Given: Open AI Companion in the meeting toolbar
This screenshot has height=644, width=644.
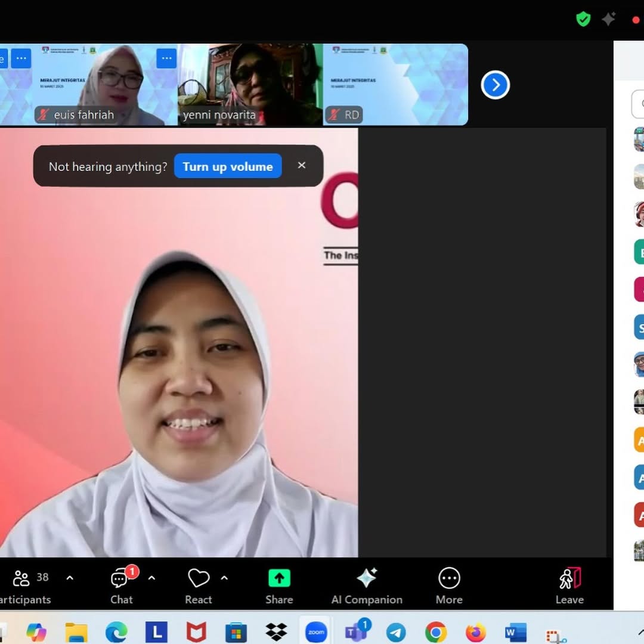Looking at the screenshot, I should [x=367, y=578].
